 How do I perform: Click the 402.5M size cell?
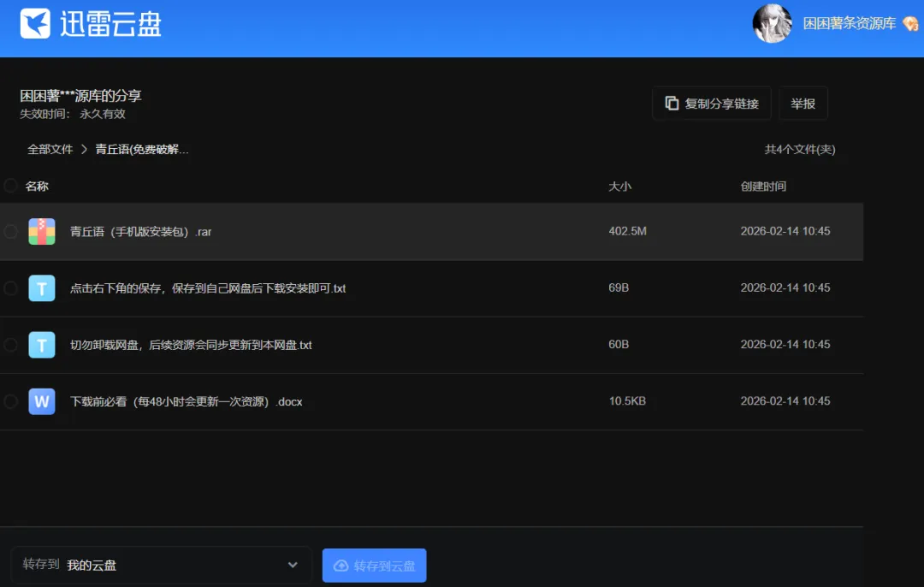point(628,231)
